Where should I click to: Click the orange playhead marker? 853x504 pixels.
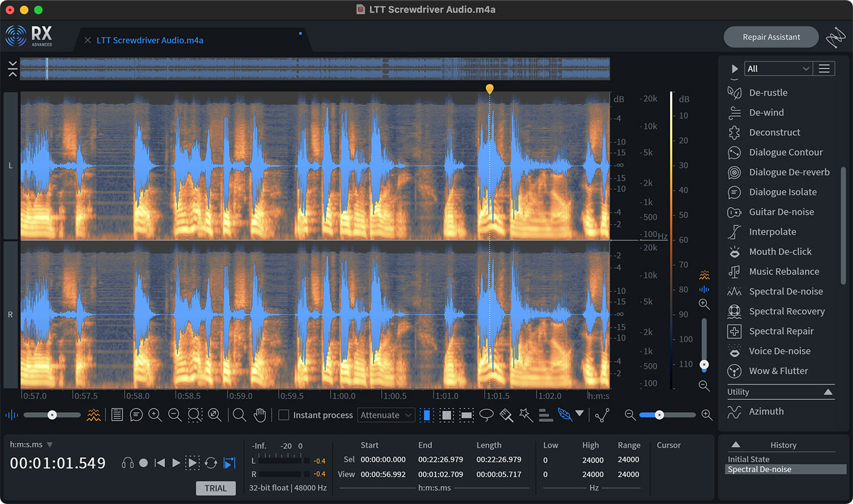tap(489, 89)
